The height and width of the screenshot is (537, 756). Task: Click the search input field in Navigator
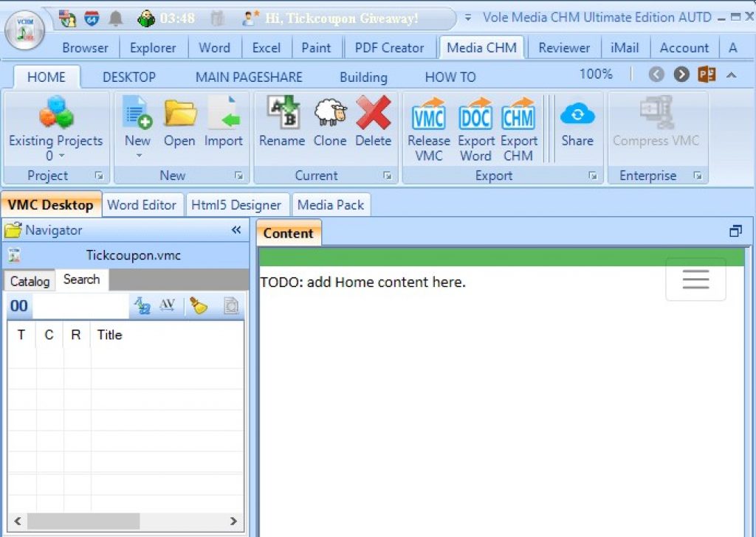click(81, 305)
